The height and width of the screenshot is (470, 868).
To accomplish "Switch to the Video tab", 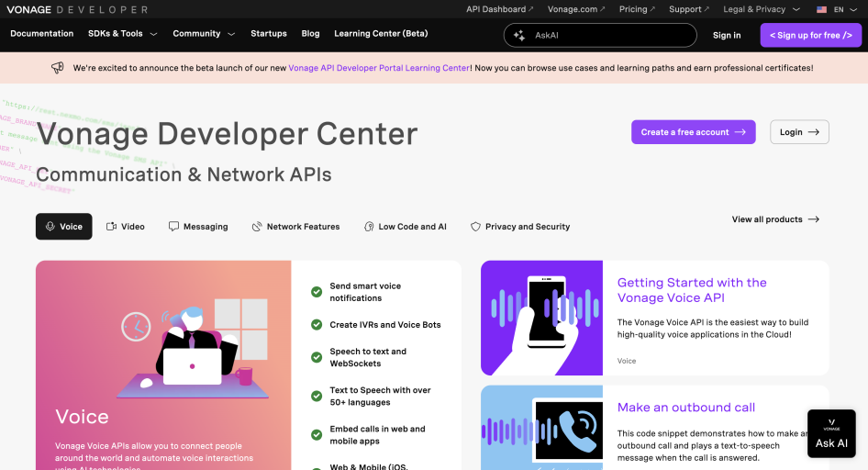I will tap(126, 227).
